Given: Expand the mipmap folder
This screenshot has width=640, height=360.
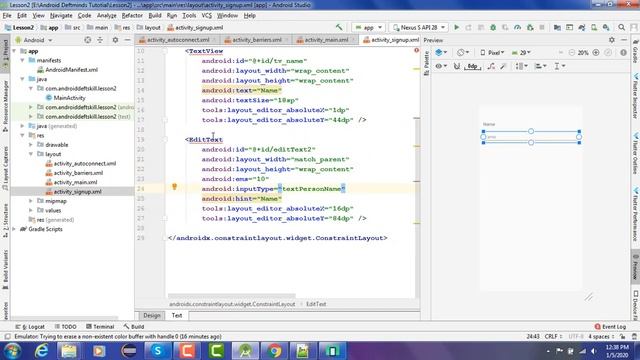Looking at the screenshot, I should (31, 201).
